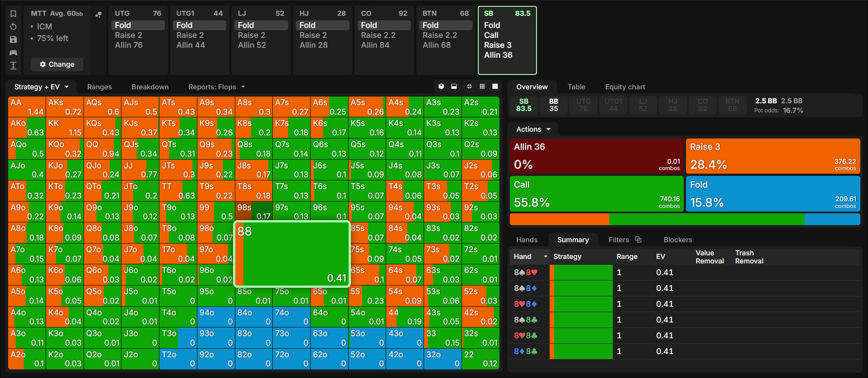Click the circular reset arrow icon
The image size is (868, 378).
[13, 27]
